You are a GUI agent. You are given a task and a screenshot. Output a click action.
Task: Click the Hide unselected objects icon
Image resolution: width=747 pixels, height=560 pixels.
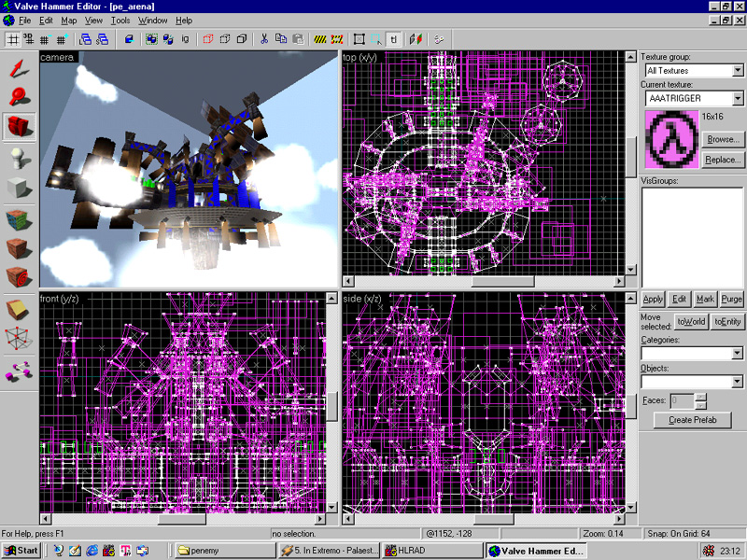point(225,39)
